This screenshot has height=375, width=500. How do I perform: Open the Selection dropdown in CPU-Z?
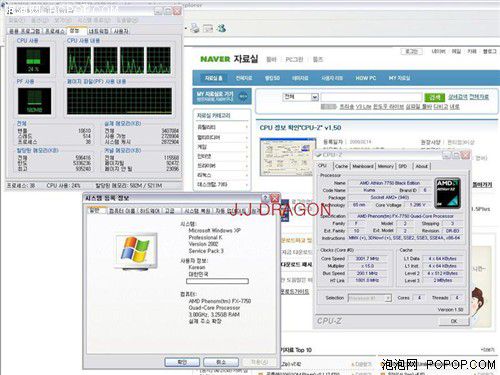(x=369, y=298)
